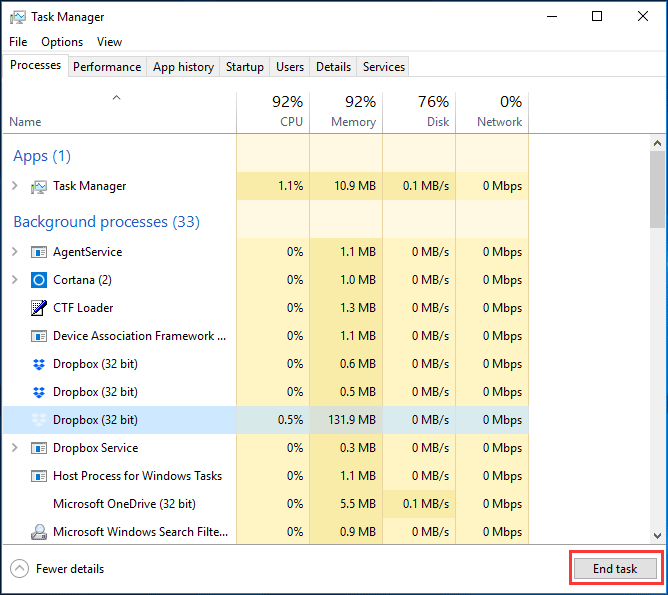Sort by the CPU column header
This screenshot has height=595, width=668.
tap(273, 112)
